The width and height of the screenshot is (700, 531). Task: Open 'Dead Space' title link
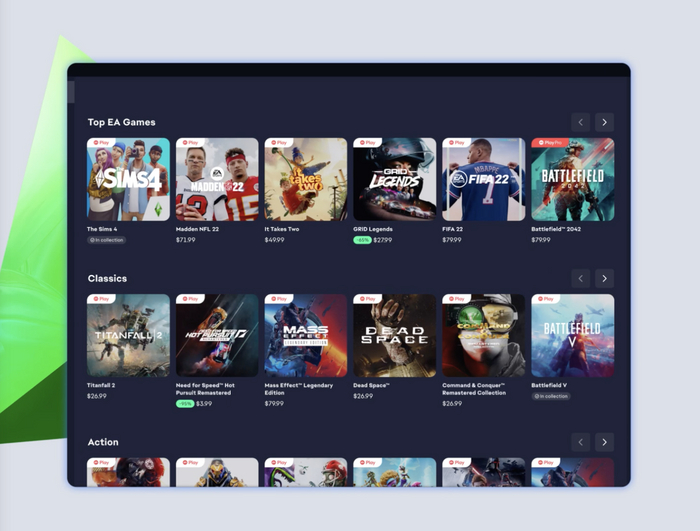tap(371, 385)
